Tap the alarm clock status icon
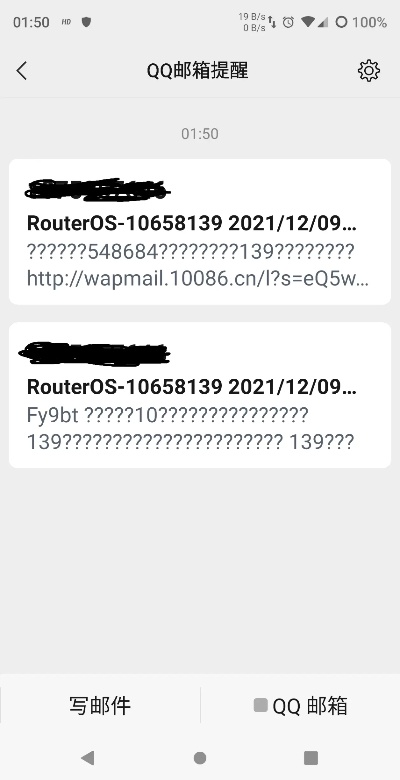This screenshot has height=780, width=400. [x=288, y=22]
